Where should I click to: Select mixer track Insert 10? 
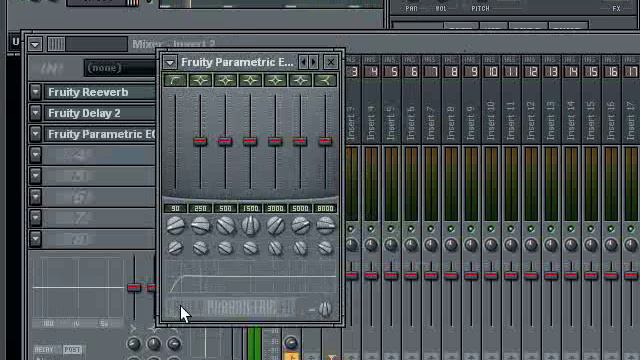pos(491,100)
